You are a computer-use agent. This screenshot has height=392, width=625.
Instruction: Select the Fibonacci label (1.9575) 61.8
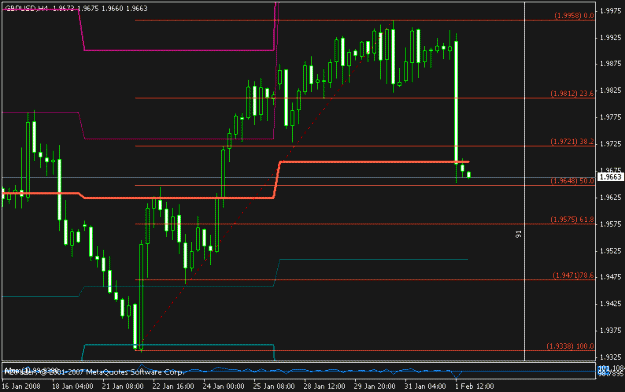click(572, 219)
